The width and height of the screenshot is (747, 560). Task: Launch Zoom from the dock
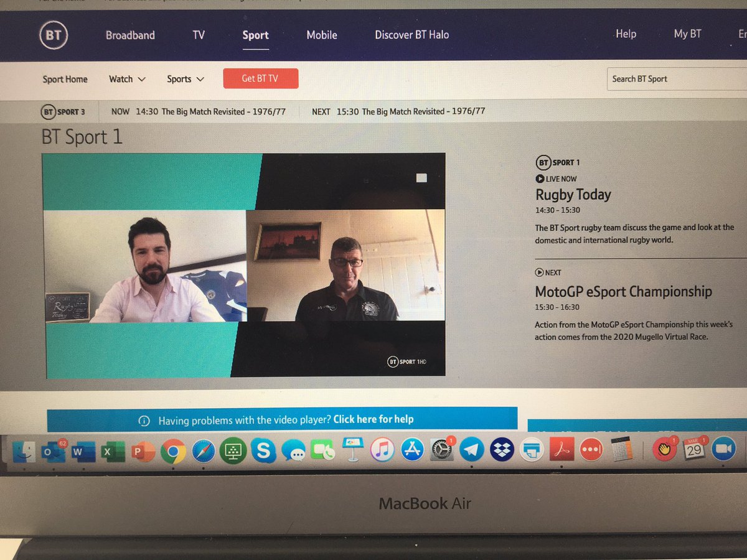click(723, 449)
